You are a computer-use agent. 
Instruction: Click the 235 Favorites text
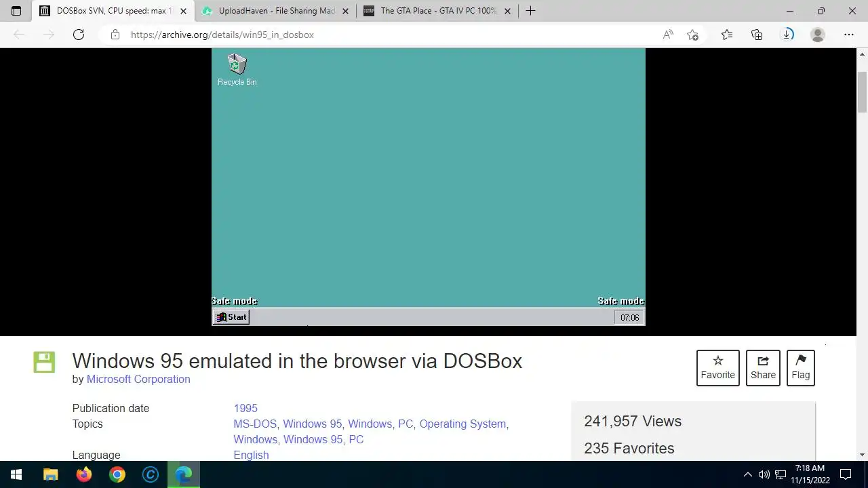coord(629,448)
